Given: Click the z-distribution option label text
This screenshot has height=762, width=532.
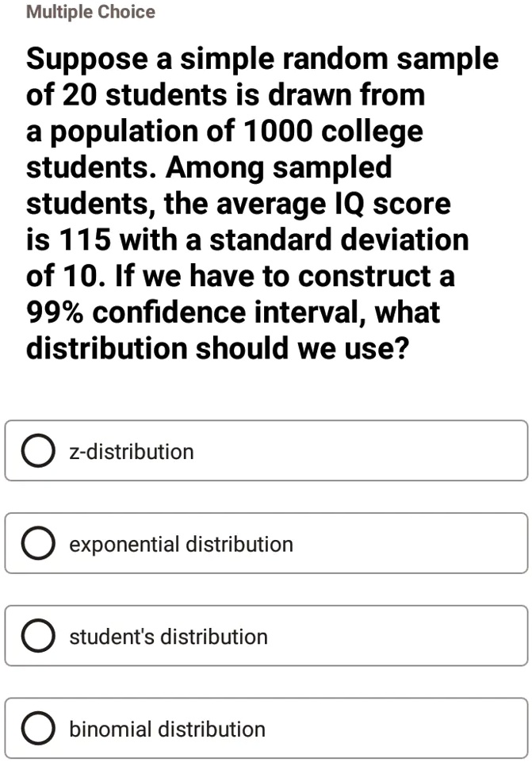Looking at the screenshot, I should (130, 451).
